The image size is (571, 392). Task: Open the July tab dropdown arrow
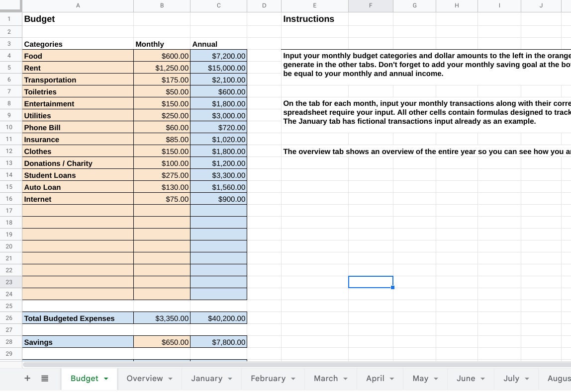[526, 378]
